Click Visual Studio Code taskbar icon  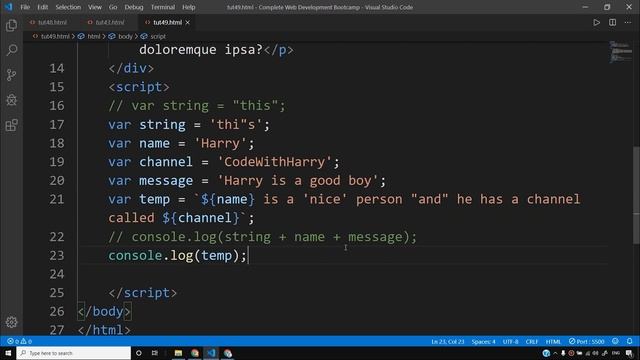click(x=211, y=353)
